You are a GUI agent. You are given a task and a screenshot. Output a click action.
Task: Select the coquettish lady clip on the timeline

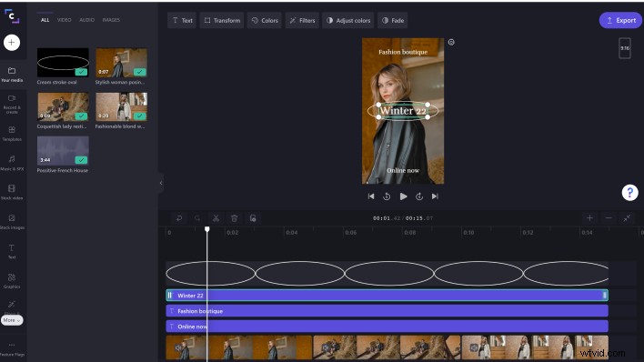click(387, 347)
